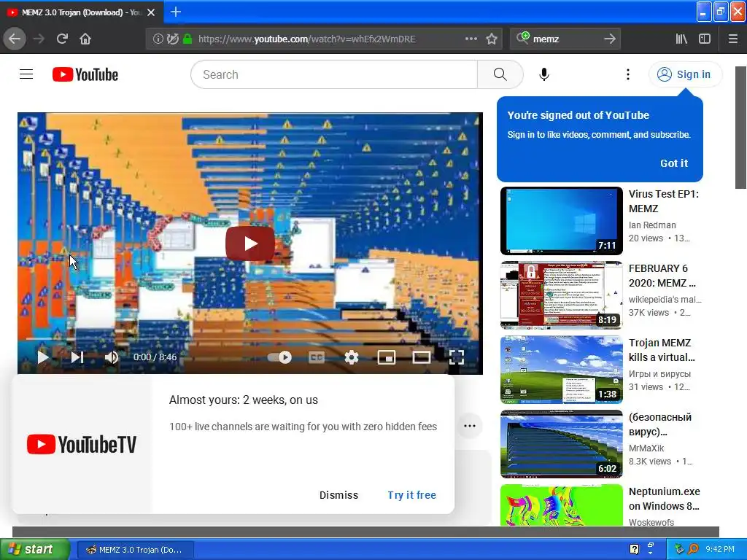Click the MrMaXik channel name

(x=646, y=448)
